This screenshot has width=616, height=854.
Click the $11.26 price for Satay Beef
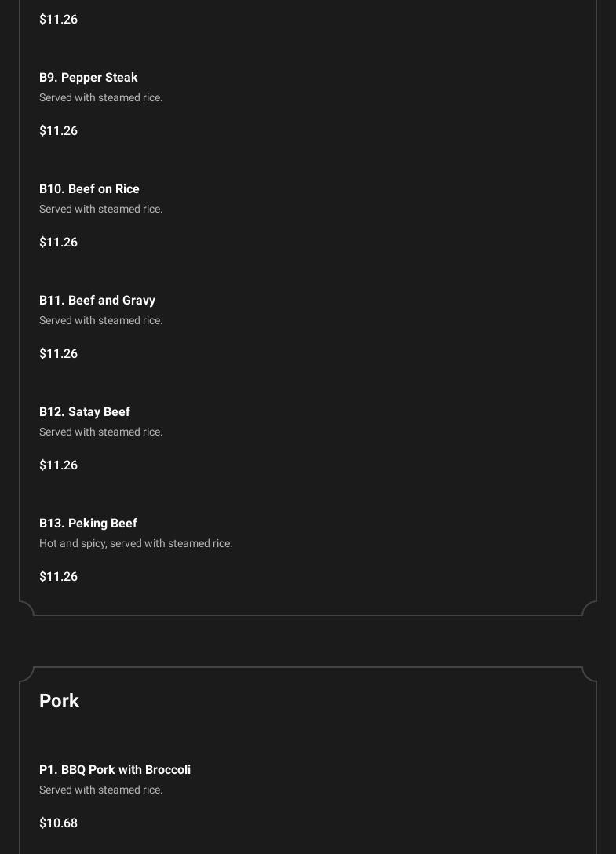coord(58,465)
